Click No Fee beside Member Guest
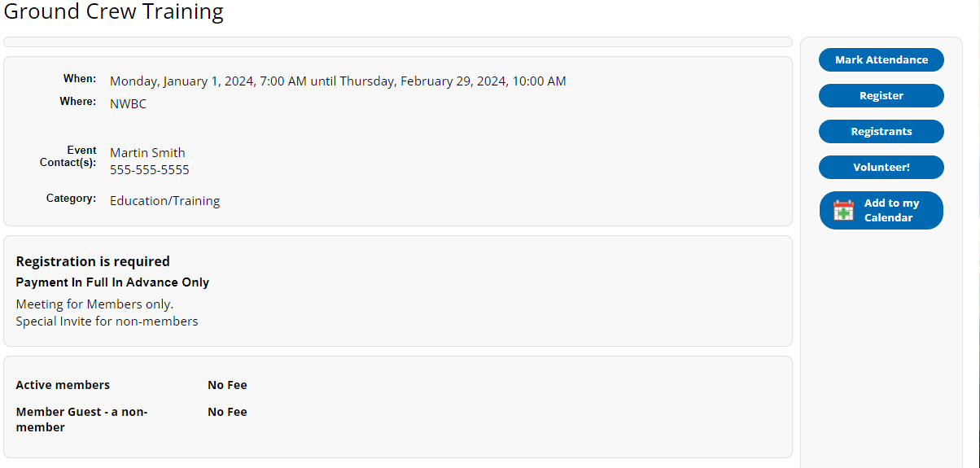Viewport: 980px width, 468px height. point(227,412)
